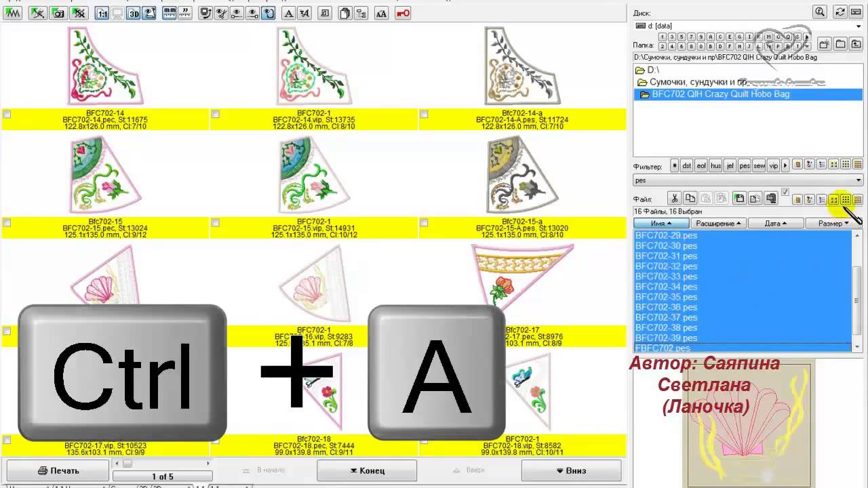
Task: Sort by Дата column header
Action: [776, 223]
